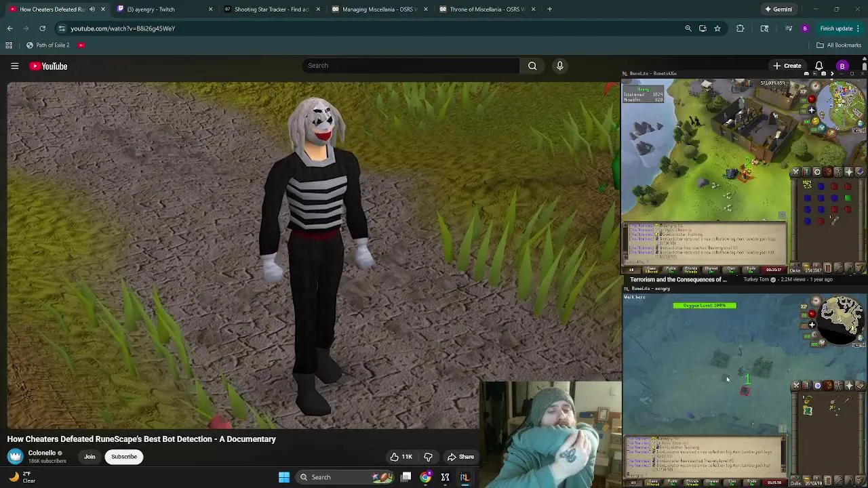Open the Prayer tab in top RuneLite window
The height and width of the screenshot is (488, 868).
[849, 172]
